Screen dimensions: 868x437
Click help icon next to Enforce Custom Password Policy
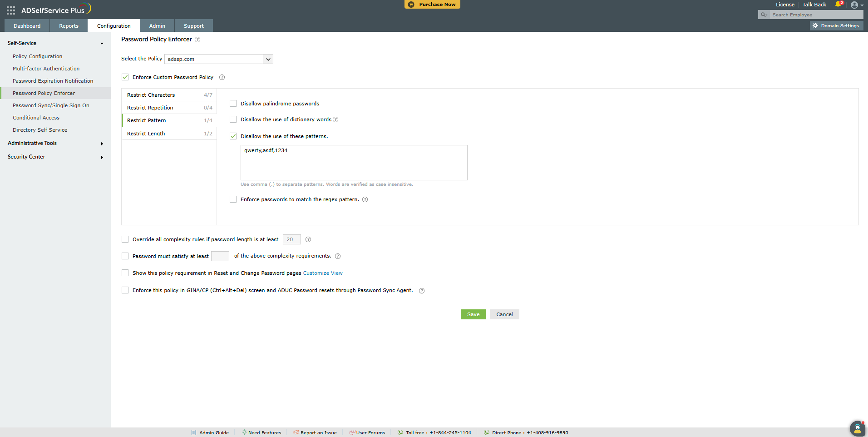(222, 77)
